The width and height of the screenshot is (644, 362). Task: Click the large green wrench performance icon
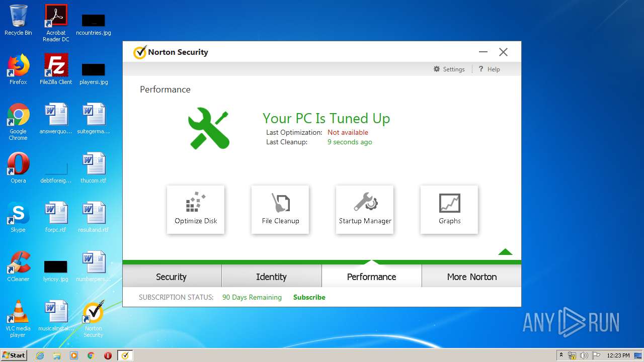(x=209, y=128)
